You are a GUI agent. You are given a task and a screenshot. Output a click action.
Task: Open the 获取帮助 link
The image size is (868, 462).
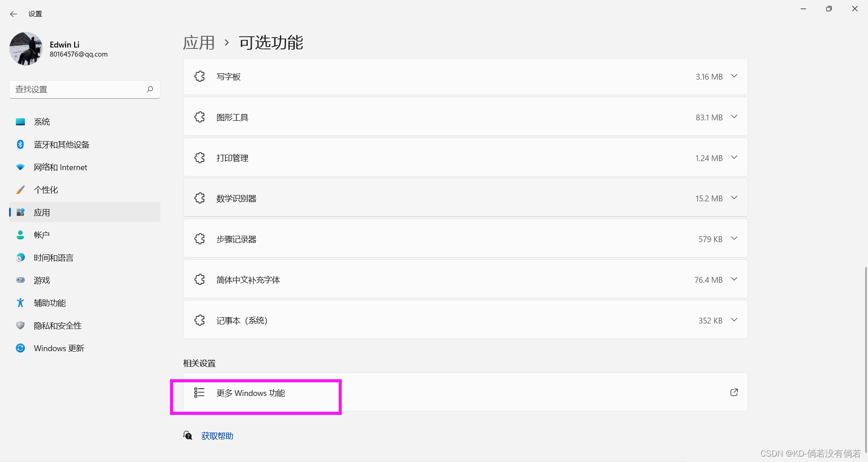217,436
